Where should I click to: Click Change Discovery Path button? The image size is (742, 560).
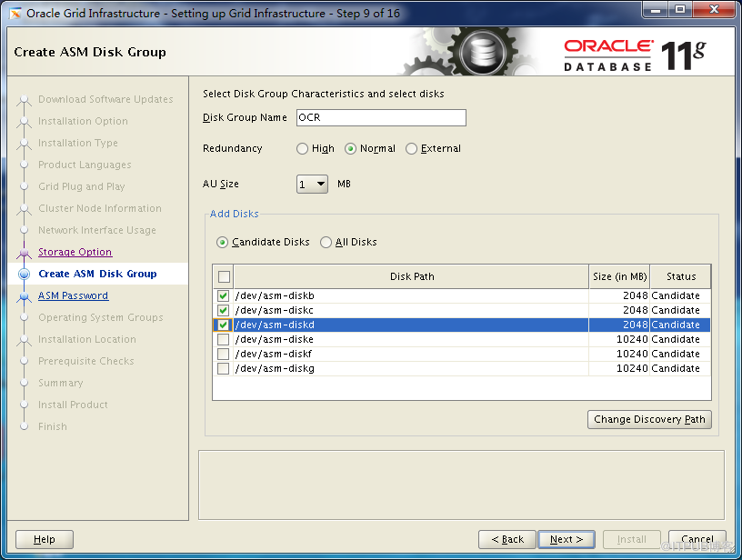tap(649, 419)
